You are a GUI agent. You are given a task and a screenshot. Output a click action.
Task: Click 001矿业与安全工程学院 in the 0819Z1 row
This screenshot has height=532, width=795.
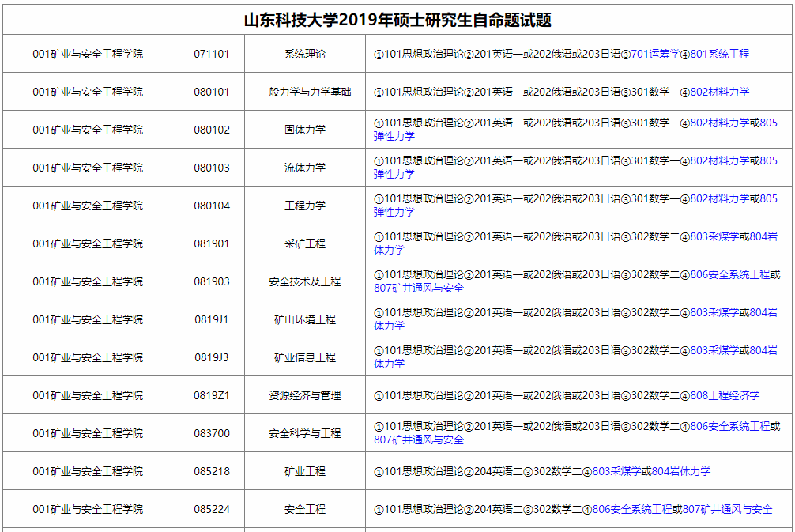(x=88, y=395)
